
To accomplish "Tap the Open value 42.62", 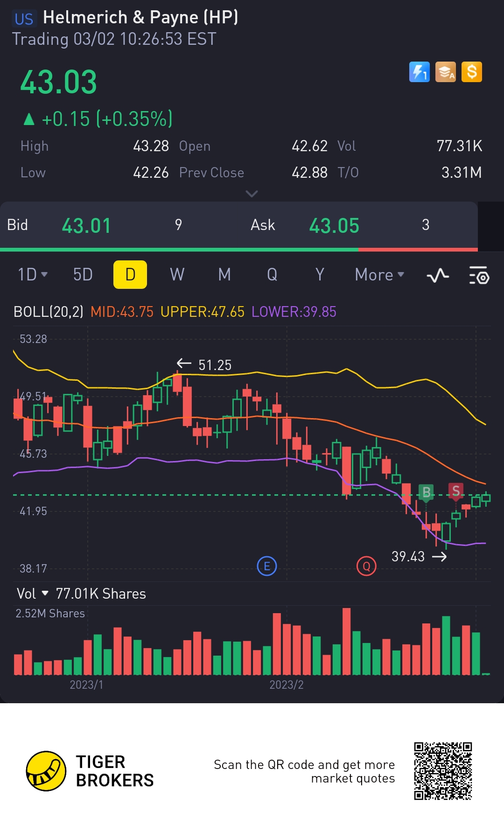I will pyautogui.click(x=309, y=146).
